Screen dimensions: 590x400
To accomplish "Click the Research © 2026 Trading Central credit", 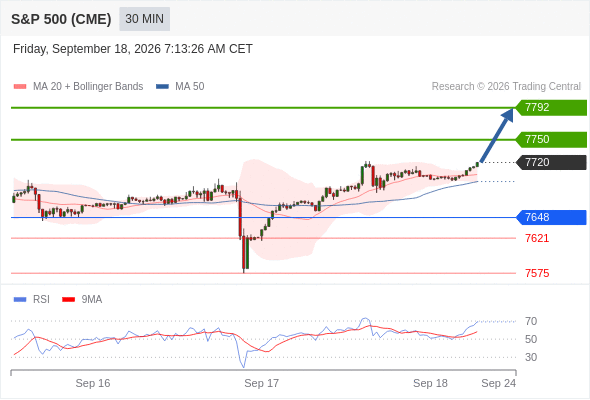I will (506, 87).
